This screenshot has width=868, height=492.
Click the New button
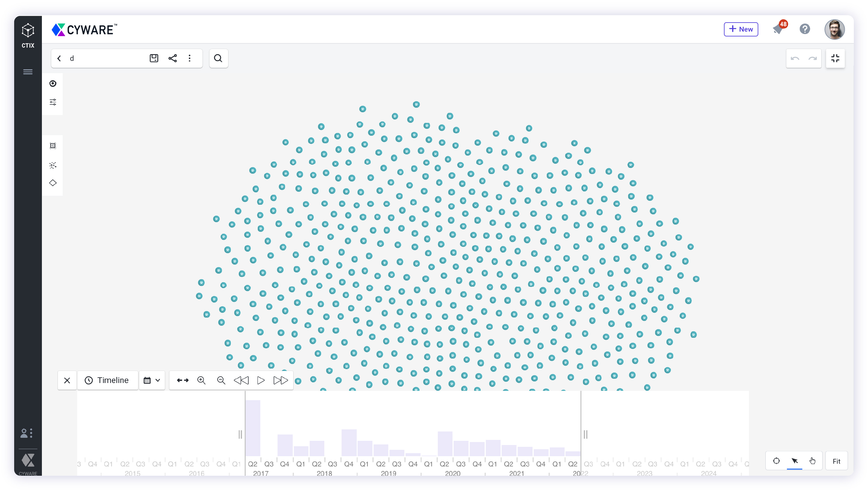point(741,29)
